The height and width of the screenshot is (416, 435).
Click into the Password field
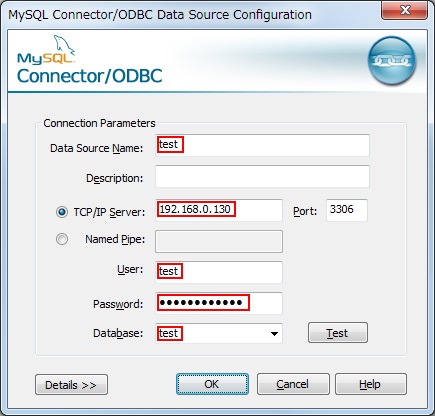coord(219,303)
